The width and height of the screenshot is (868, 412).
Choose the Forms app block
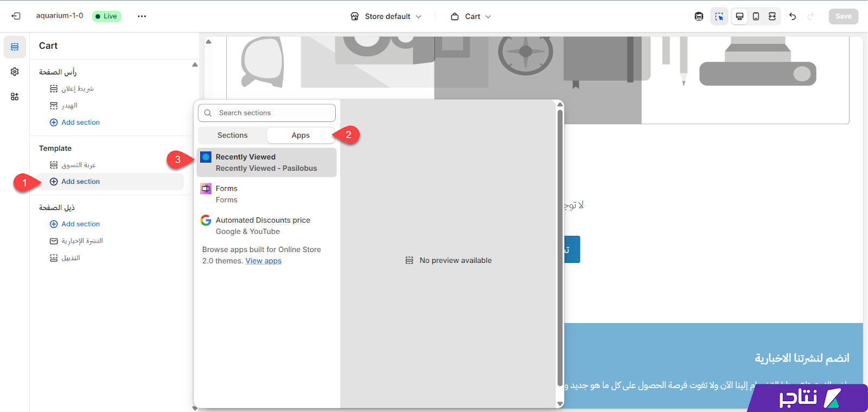266,194
